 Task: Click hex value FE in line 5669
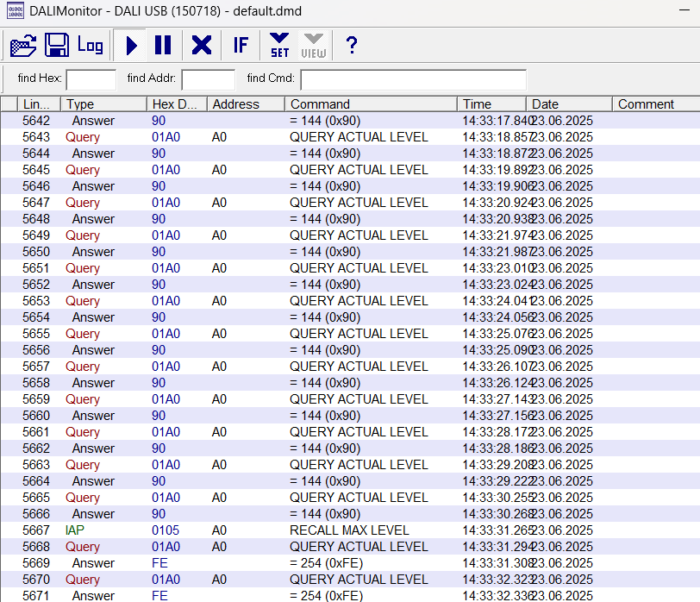pos(159,563)
